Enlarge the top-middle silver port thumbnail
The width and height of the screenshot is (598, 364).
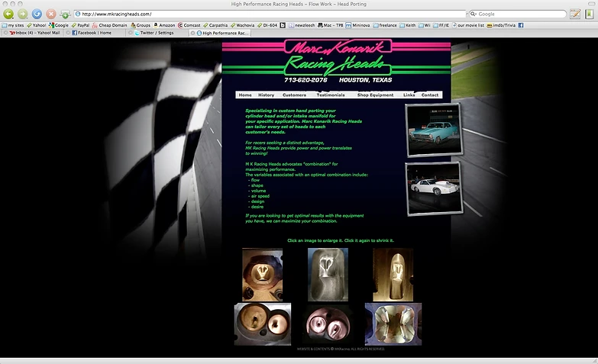[x=328, y=275]
